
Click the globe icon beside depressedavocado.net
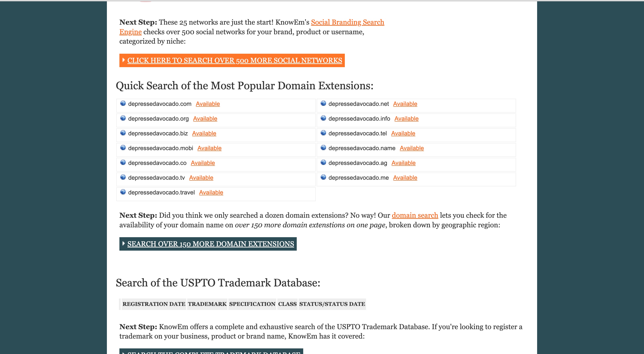coord(323,103)
